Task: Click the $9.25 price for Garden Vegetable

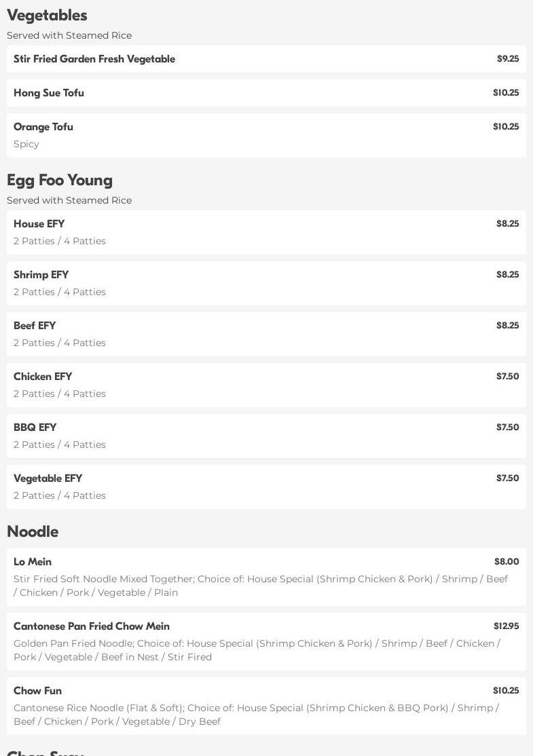Action: (x=507, y=59)
